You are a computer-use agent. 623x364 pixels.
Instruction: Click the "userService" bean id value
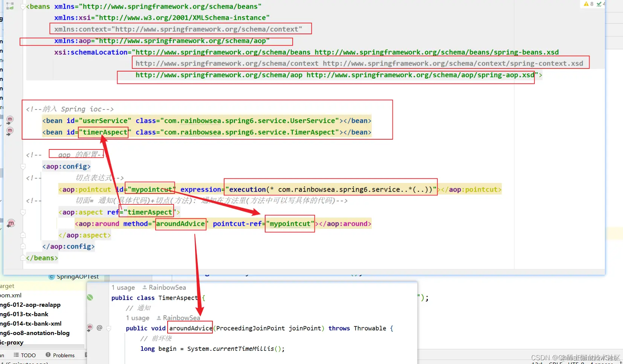coord(105,120)
